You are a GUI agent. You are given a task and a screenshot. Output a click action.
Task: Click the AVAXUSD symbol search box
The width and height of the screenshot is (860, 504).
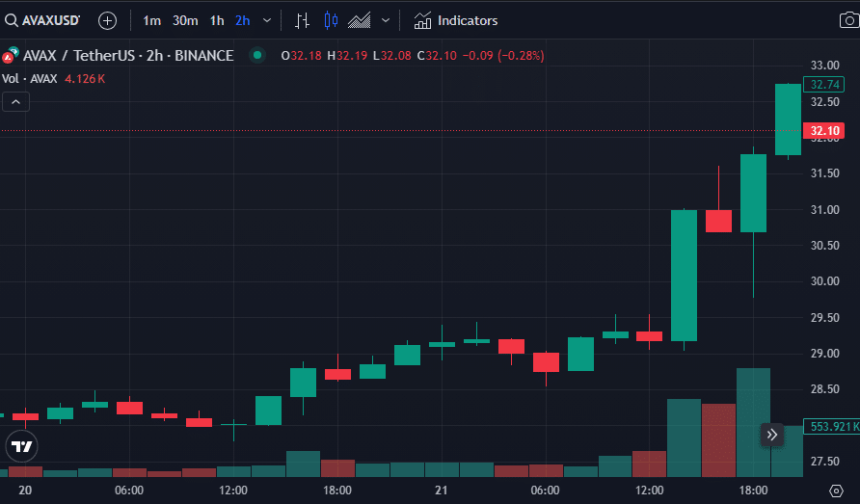pos(44,20)
